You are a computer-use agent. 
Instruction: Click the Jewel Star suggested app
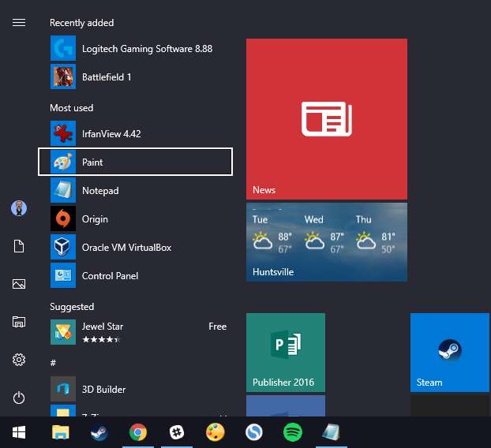tap(135, 332)
